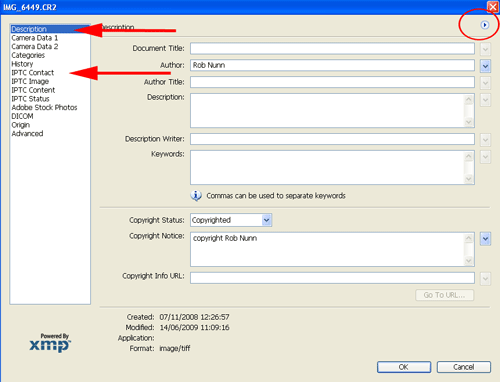Open the IPTC Content panel
The height and width of the screenshot is (382, 500).
click(x=33, y=90)
